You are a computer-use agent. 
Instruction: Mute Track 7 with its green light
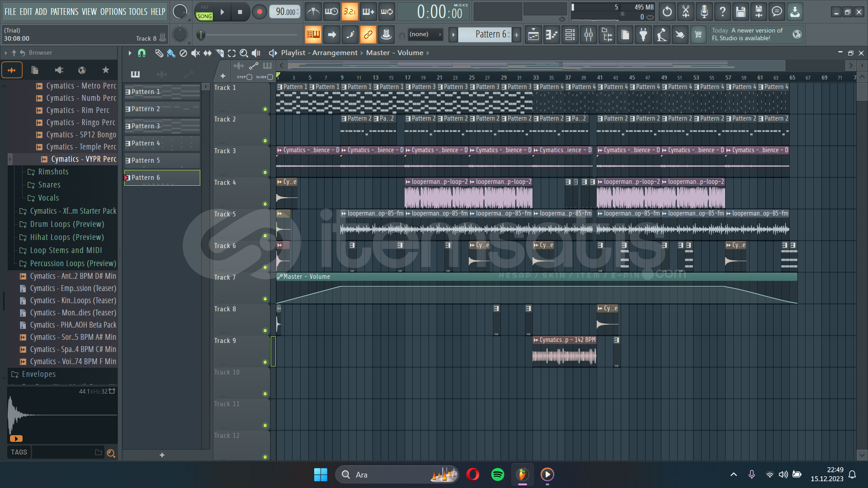(x=265, y=299)
